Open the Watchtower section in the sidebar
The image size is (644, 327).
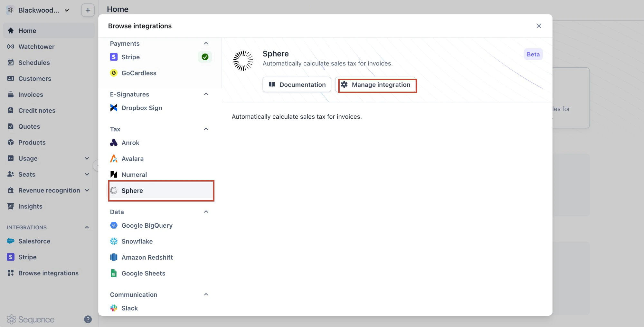click(x=36, y=46)
